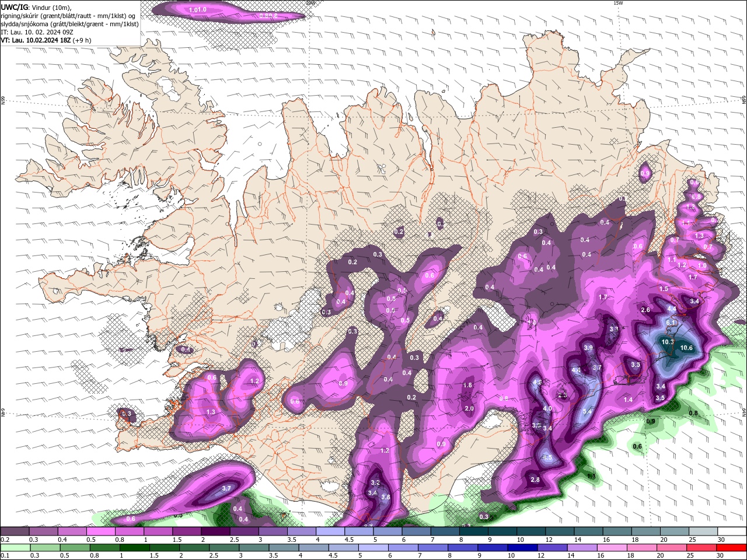The height and width of the screenshot is (560, 747).
Task: Click the valid time 'VT: Lau. 10.02.2024 18Z (+9 h)'
Action: 46,40
